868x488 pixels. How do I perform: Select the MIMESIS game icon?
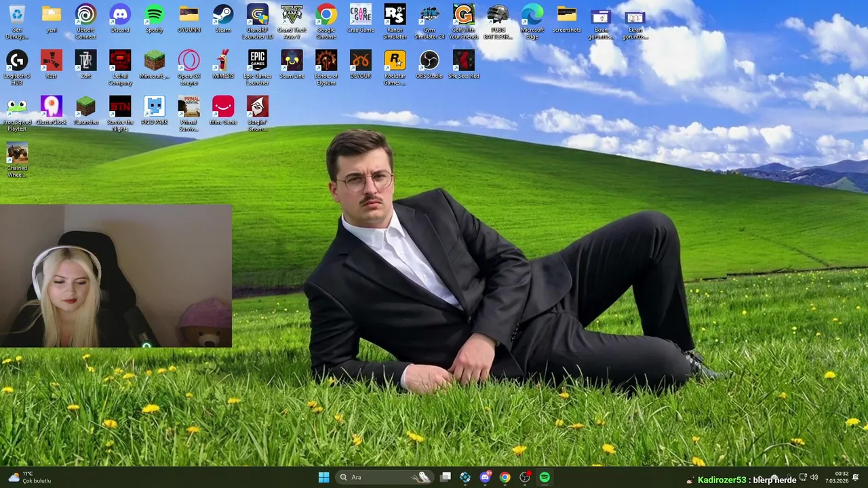(x=223, y=65)
